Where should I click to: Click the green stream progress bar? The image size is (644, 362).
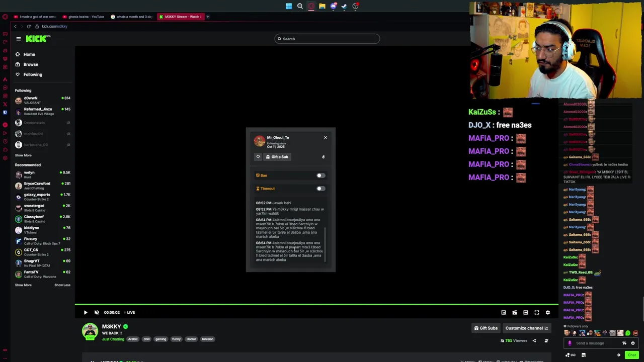tap(316, 305)
